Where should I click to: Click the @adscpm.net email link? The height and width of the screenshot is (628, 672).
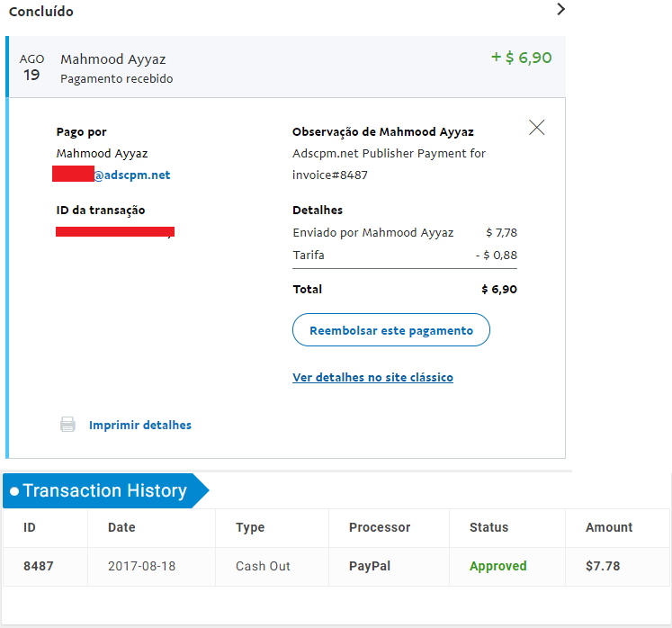click(x=131, y=175)
